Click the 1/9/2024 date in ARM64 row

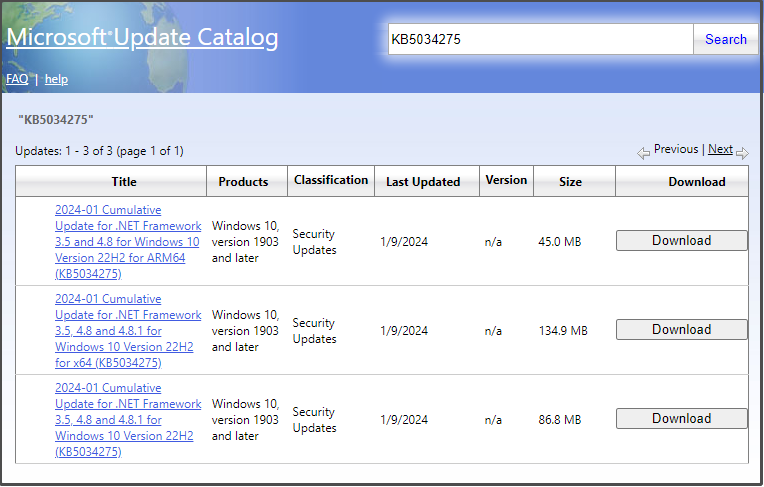pos(404,242)
